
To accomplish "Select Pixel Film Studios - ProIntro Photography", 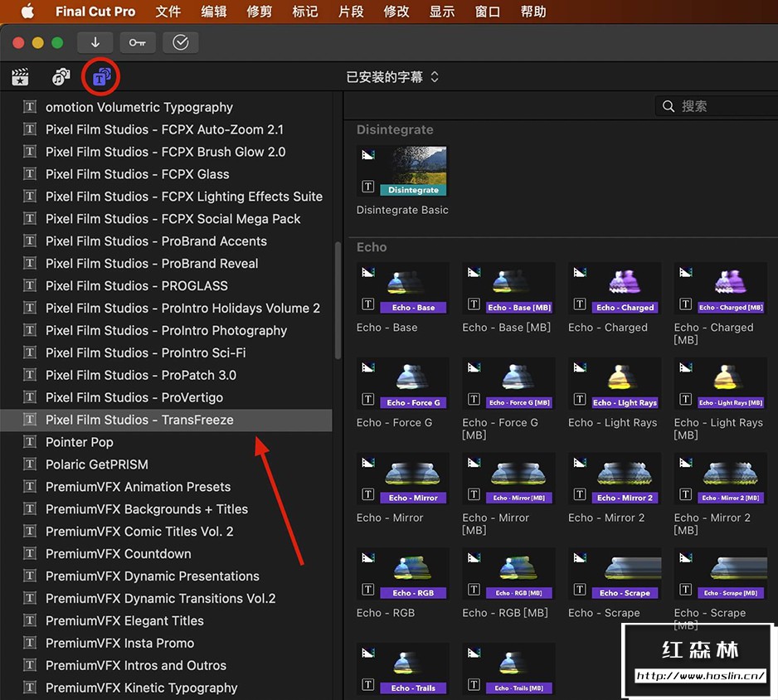I will (166, 330).
